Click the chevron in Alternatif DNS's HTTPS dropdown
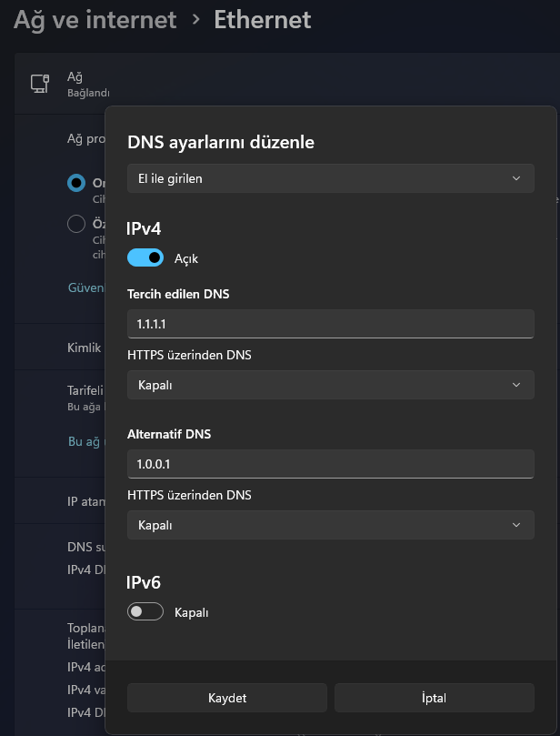Viewport: 560px width, 736px height. point(516,525)
